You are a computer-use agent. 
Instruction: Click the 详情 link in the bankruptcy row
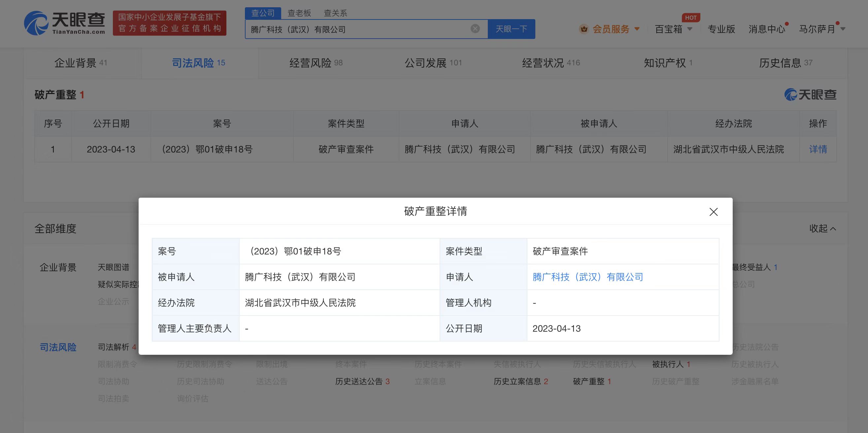[x=818, y=149]
